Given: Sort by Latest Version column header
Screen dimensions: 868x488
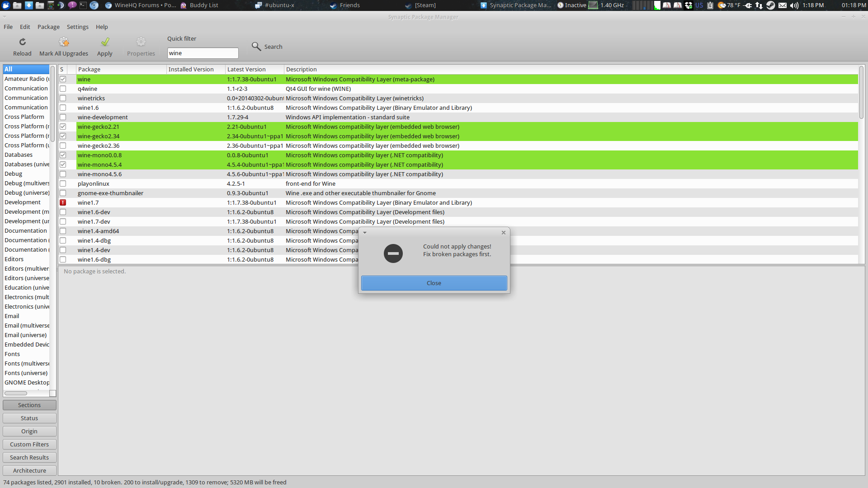Looking at the screenshot, I should point(255,69).
